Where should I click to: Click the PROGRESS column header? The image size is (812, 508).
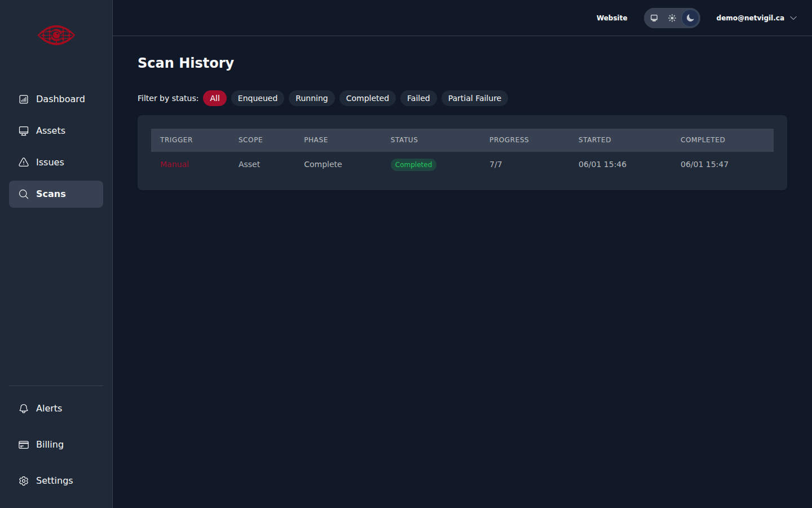pyautogui.click(x=509, y=140)
